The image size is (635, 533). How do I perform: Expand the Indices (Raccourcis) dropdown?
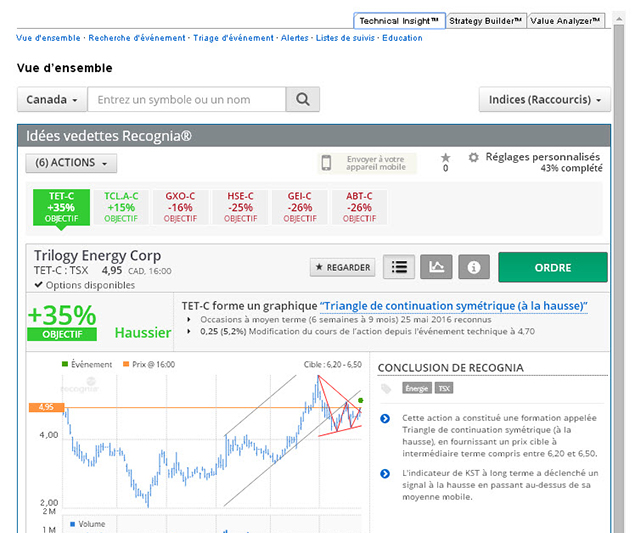(545, 99)
